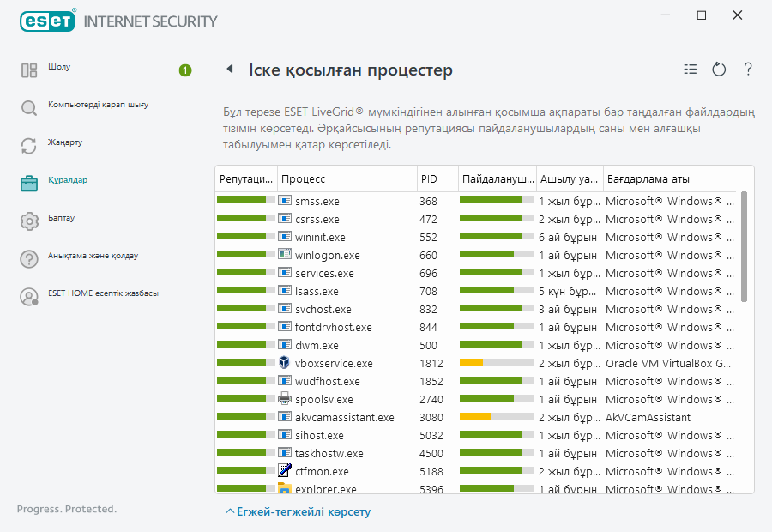The height and width of the screenshot is (532, 772).
Task: Click the ESET logo in title bar
Action: point(47,20)
